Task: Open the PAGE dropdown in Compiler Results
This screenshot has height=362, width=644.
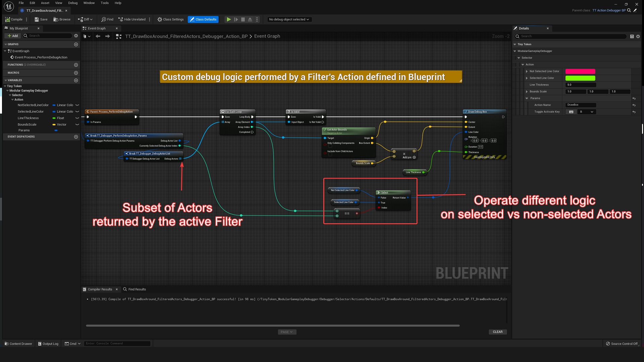Action: click(287, 332)
